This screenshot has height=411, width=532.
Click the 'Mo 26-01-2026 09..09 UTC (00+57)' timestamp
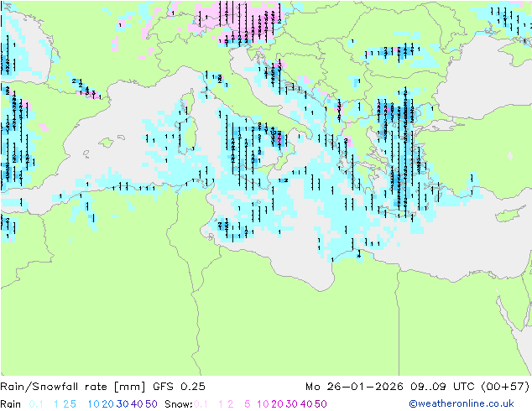click(417, 387)
